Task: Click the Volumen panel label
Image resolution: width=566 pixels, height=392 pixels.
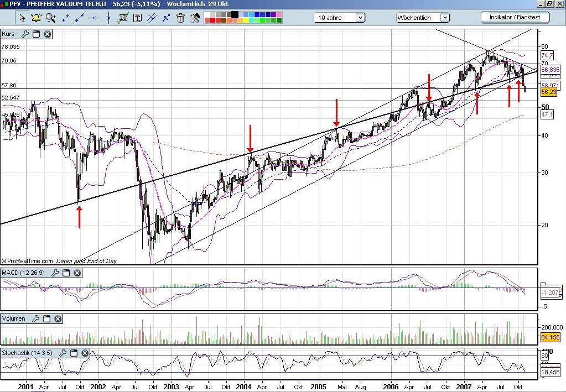Action: coord(13,318)
